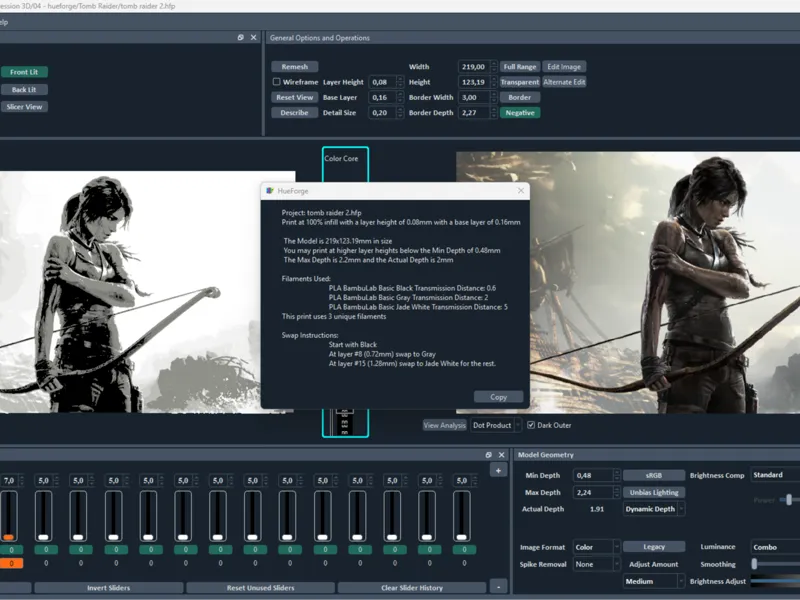Click the Width value stepper arrows

point(493,67)
